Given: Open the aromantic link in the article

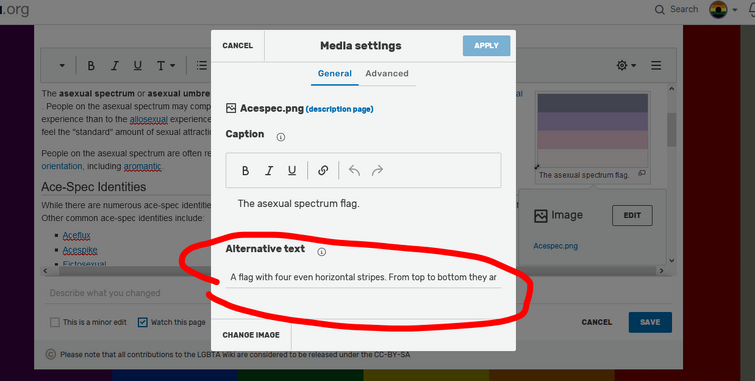Looking at the screenshot, I should coord(143,166).
